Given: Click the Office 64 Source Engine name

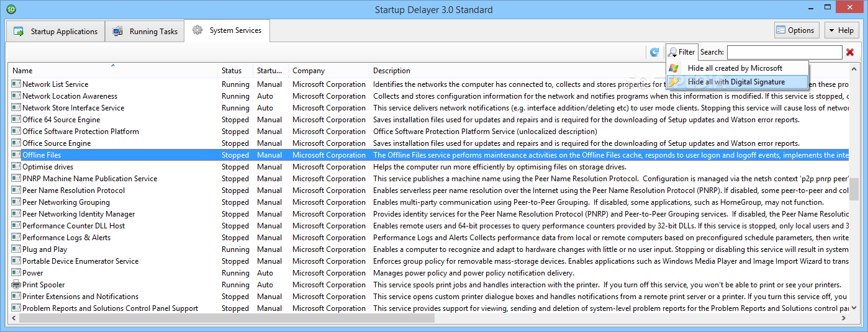Looking at the screenshot, I should click(x=61, y=119).
